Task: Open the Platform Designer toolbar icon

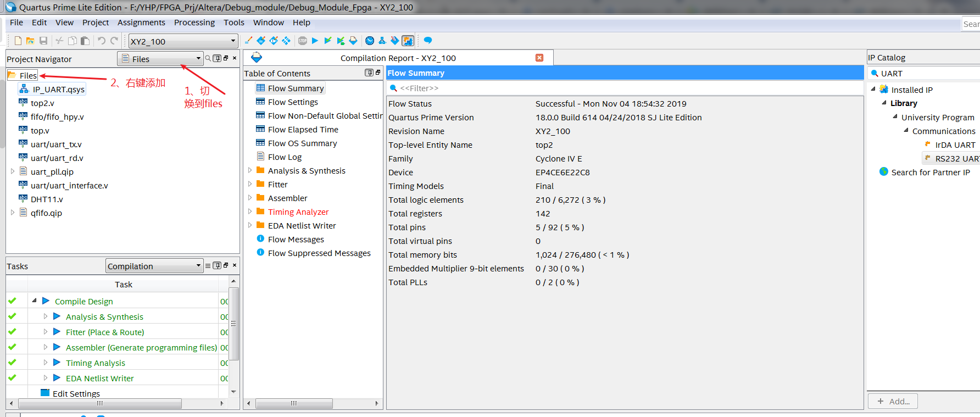Action: [408, 41]
